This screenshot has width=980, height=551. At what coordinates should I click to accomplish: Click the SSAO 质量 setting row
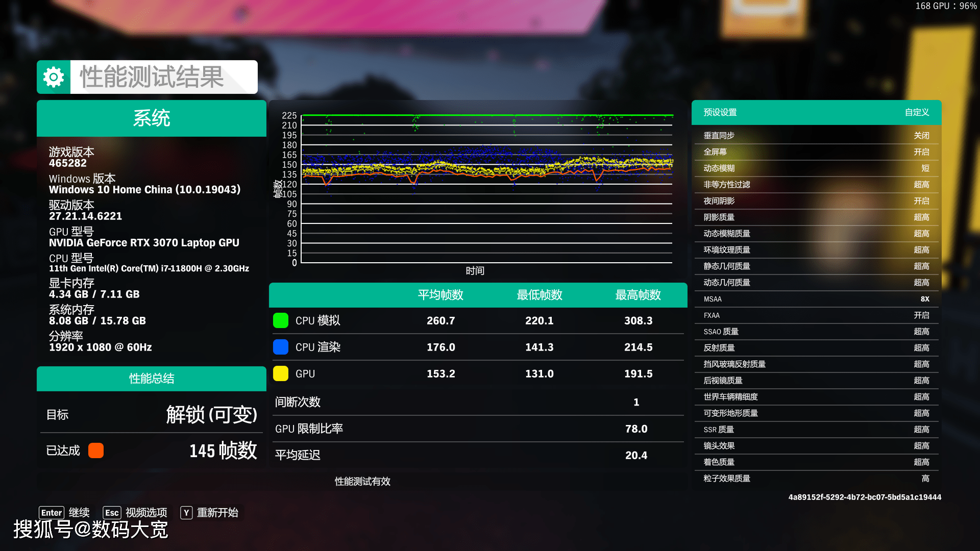[x=817, y=332]
